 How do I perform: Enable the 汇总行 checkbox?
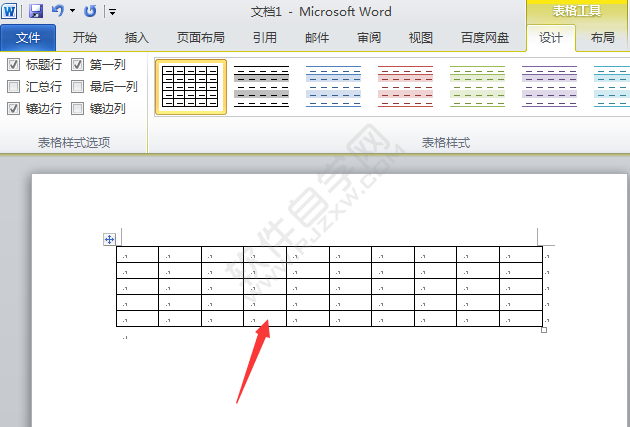[13, 86]
